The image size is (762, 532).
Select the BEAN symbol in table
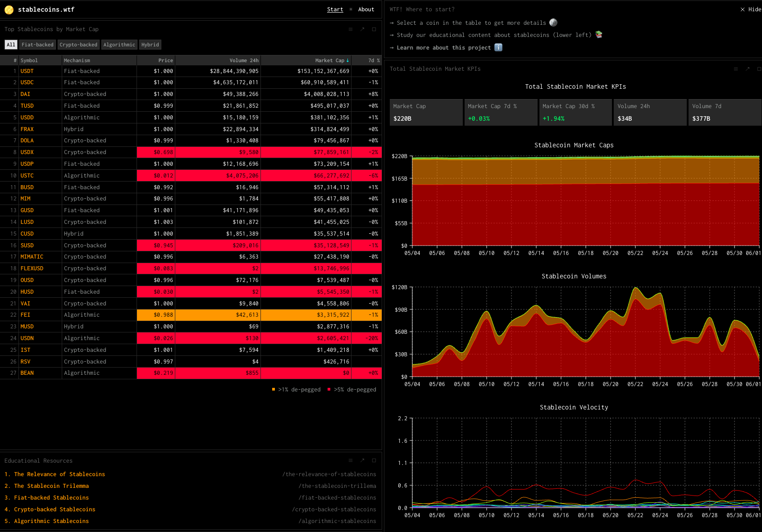pyautogui.click(x=27, y=373)
